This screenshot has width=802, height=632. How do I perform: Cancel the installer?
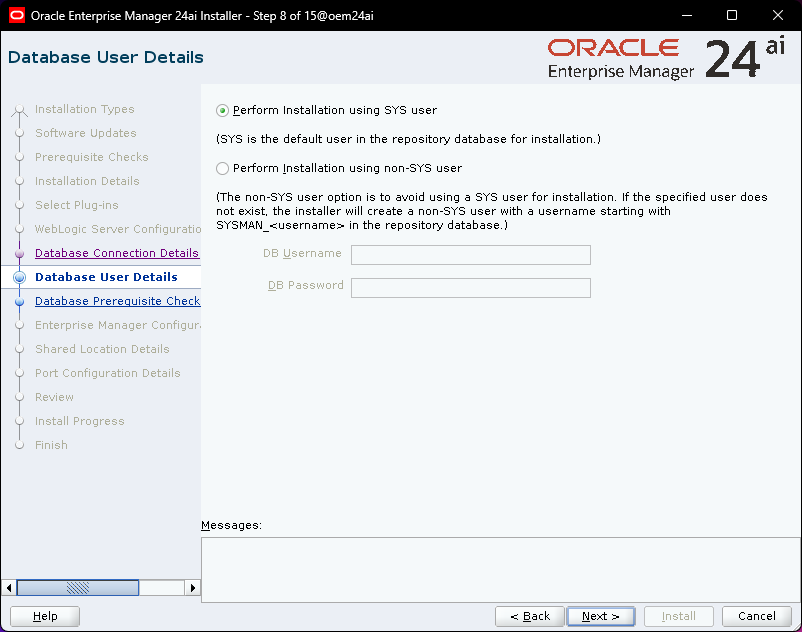pos(756,616)
